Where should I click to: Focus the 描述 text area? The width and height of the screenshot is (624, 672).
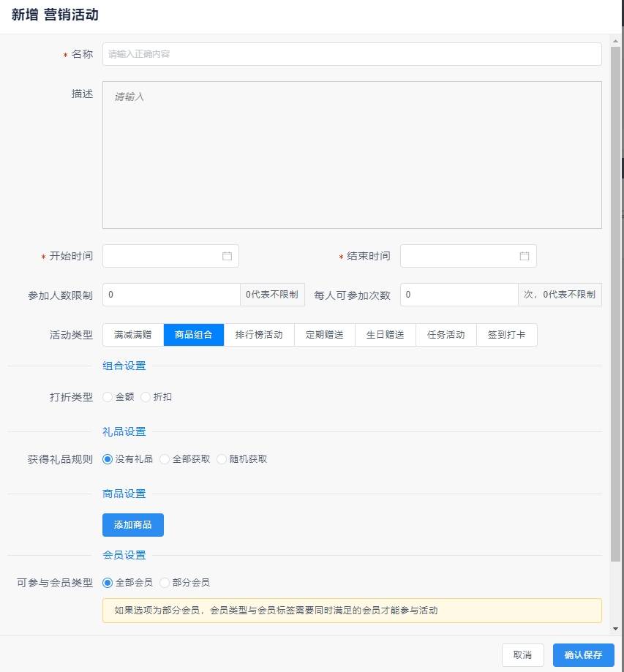(x=352, y=155)
